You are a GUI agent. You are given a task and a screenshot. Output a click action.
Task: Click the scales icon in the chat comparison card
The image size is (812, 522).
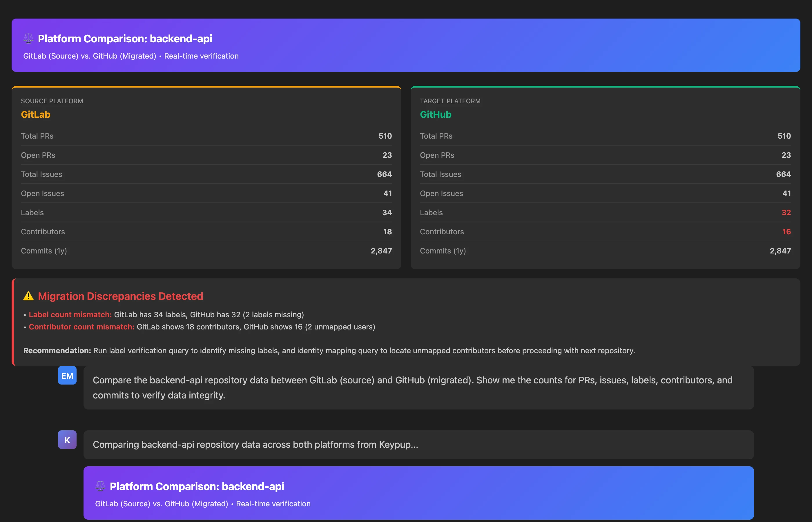100,486
